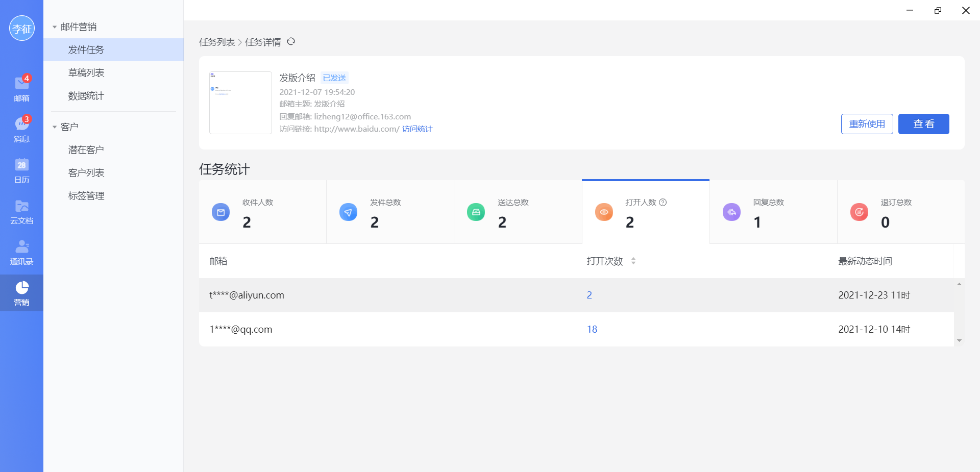Open the 日历 calendar icon
Screen dimensions: 980x472
[21, 170]
